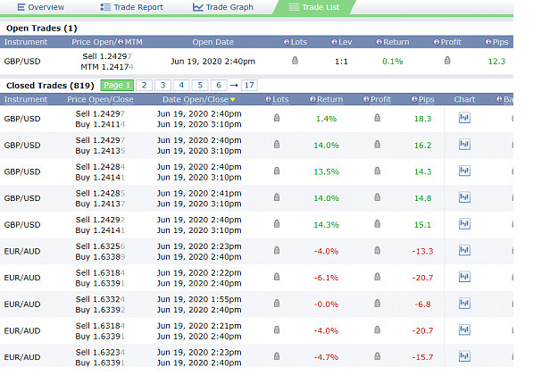Click the Closed Trades (819) heading
This screenshot has height=392, width=558.
pyautogui.click(x=50, y=86)
